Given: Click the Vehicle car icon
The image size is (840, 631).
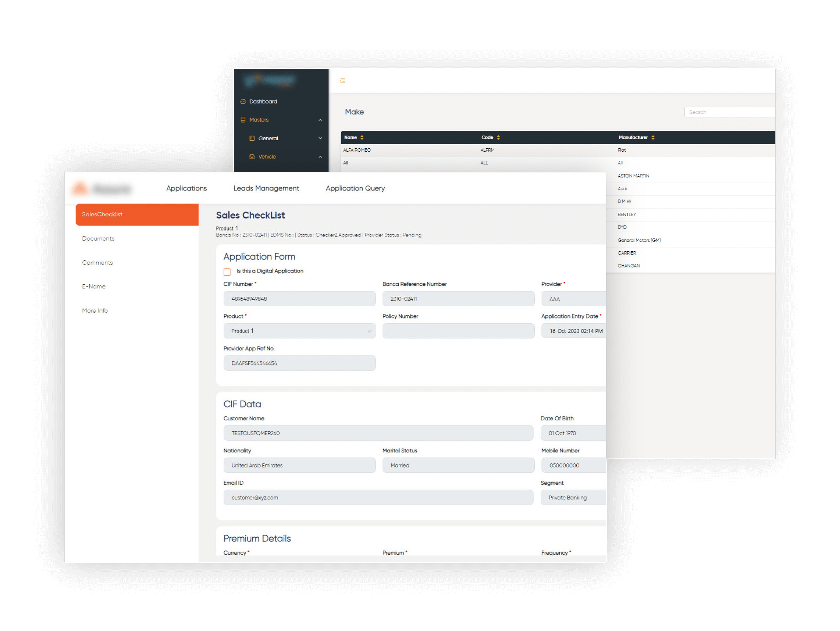Looking at the screenshot, I should (252, 156).
